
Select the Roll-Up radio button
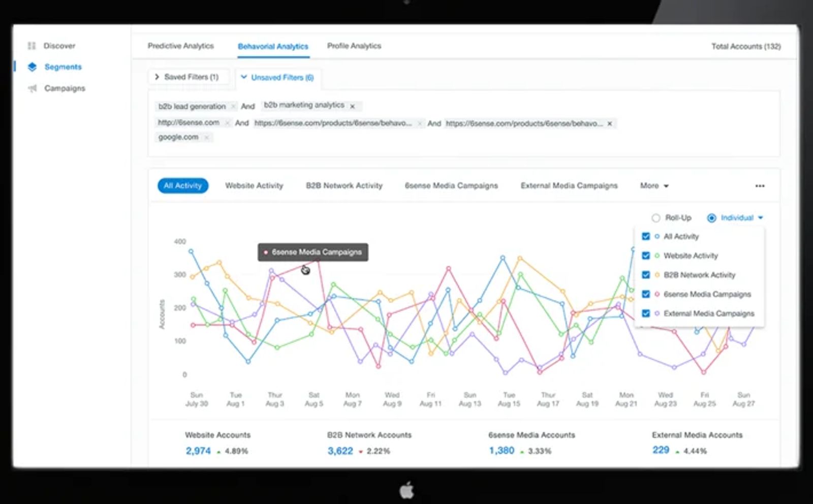656,218
